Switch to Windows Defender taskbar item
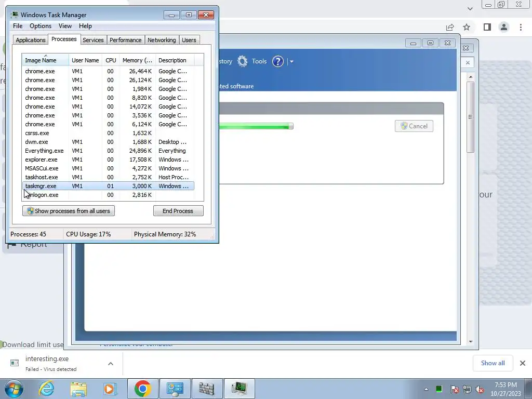The image size is (532, 399). [x=207, y=389]
